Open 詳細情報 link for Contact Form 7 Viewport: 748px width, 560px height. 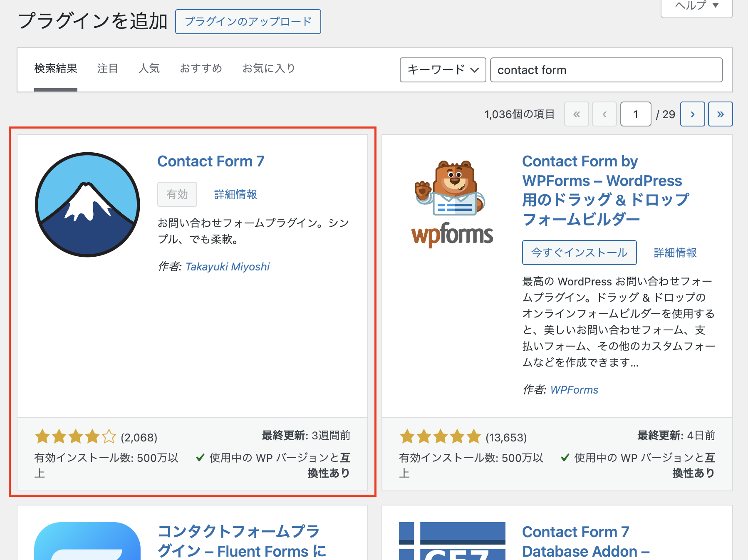(235, 194)
